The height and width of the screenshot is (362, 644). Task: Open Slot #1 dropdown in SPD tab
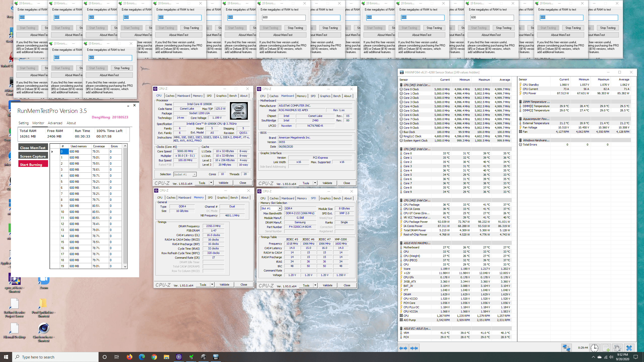coord(279,208)
